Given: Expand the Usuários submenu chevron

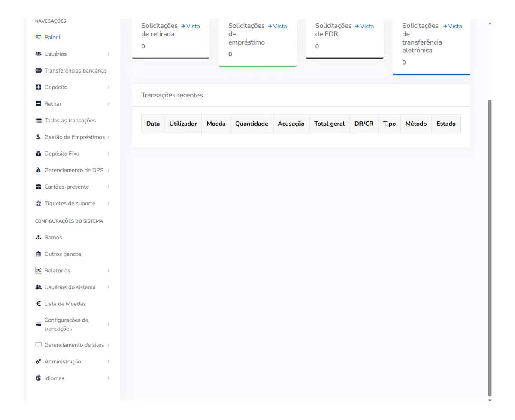Looking at the screenshot, I should tap(109, 54).
